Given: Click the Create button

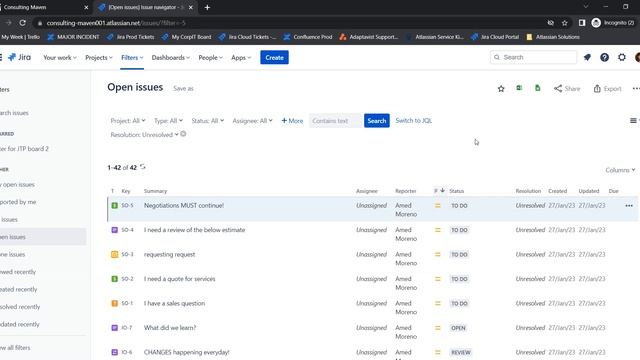Looking at the screenshot, I should coord(274,58).
